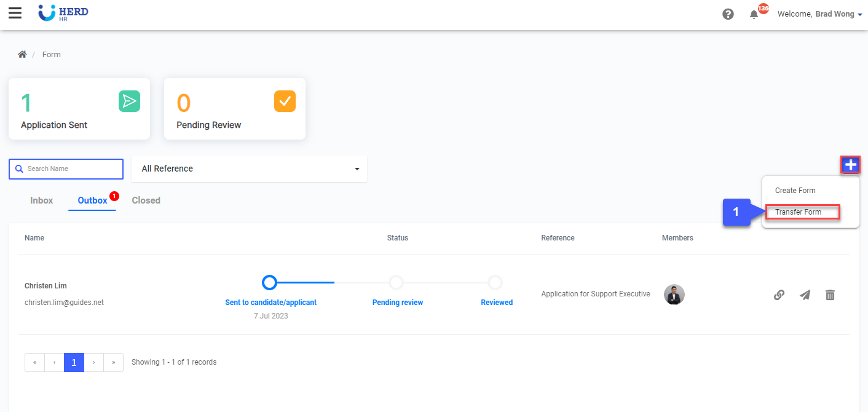Choose Transfer Form menu option
The width and height of the screenshot is (868, 412).
[x=798, y=212]
